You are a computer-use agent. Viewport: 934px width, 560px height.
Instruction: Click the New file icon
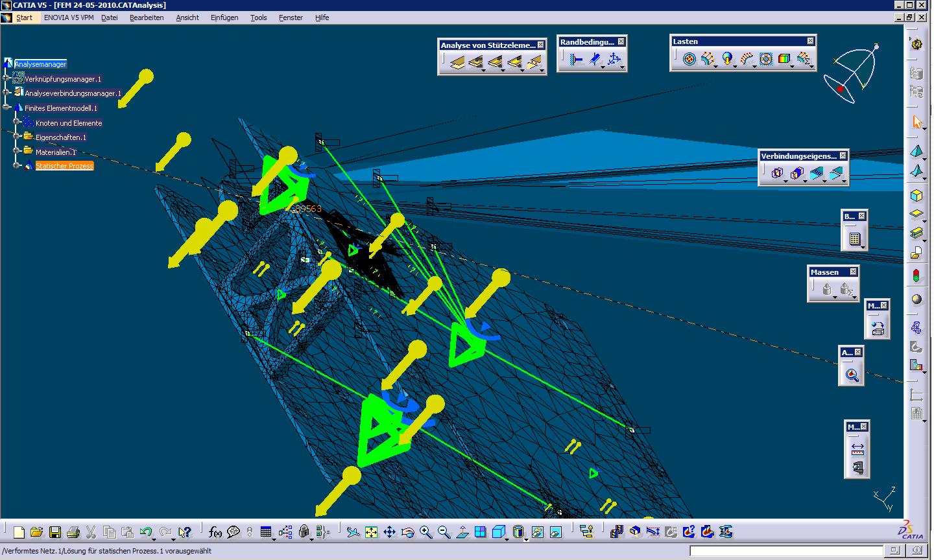19,533
